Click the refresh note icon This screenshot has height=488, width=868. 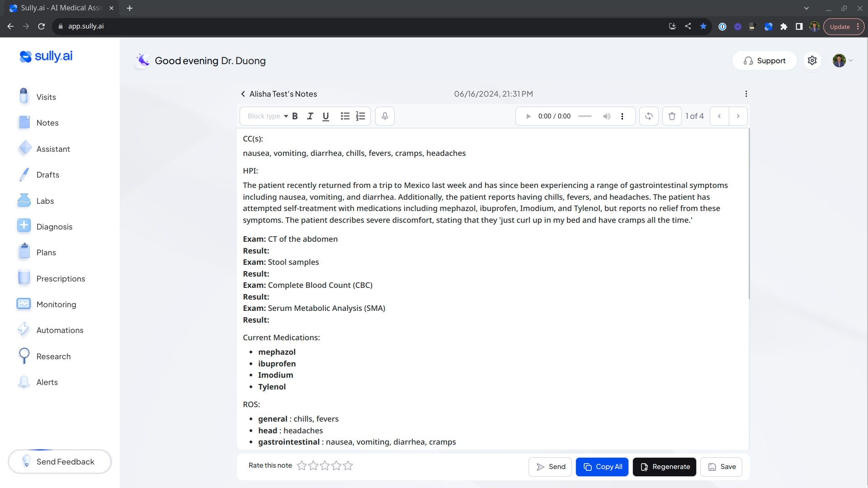point(649,116)
